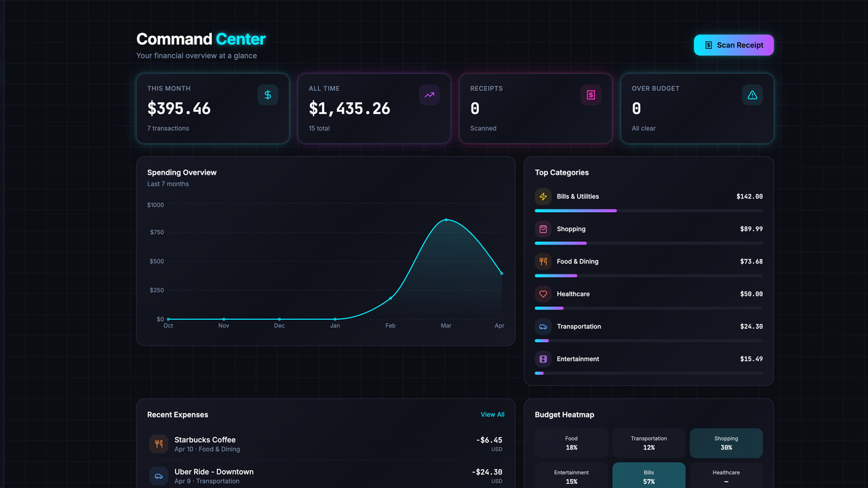Click the '7 transactions' text

click(x=168, y=128)
